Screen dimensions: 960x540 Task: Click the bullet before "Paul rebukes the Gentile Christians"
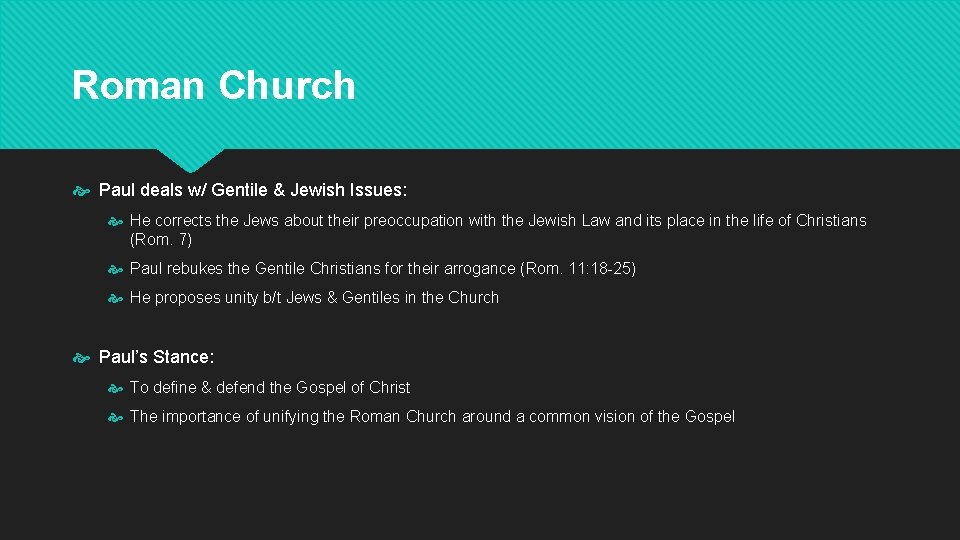(116, 269)
